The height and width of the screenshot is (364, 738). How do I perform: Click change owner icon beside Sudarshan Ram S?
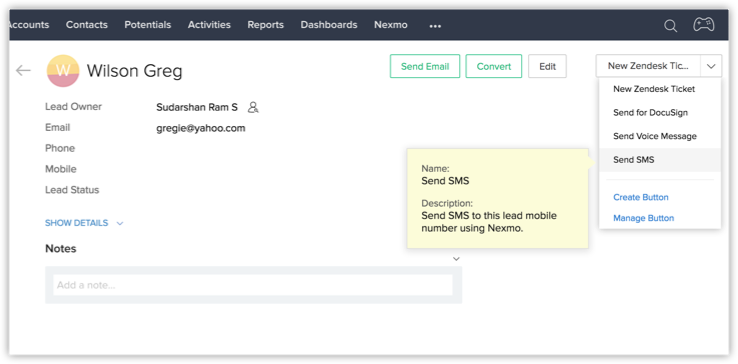pyautogui.click(x=253, y=107)
